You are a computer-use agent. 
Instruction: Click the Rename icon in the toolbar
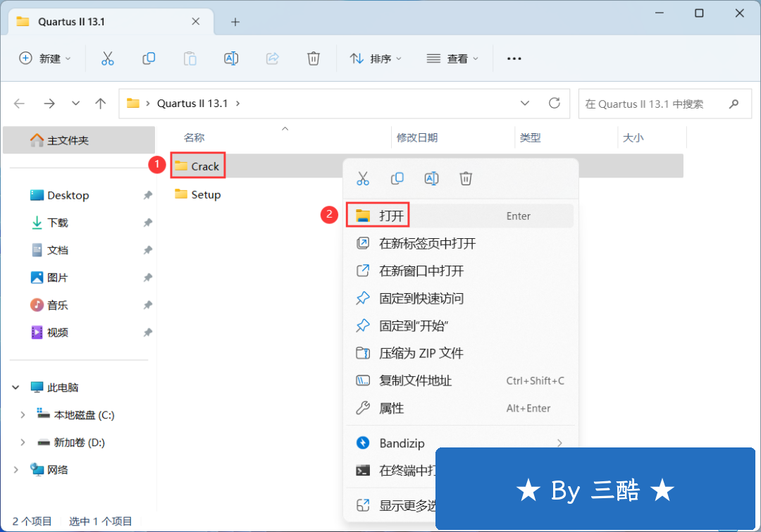231,58
